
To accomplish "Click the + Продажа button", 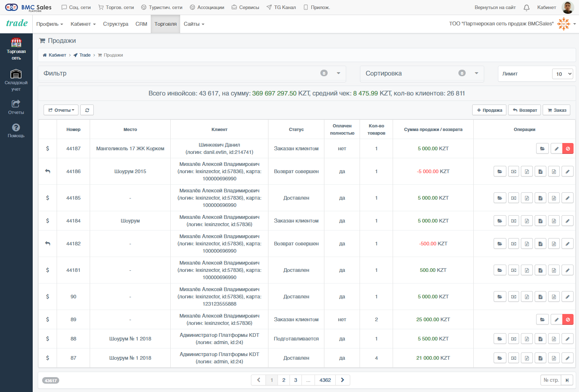I will pyautogui.click(x=489, y=110).
